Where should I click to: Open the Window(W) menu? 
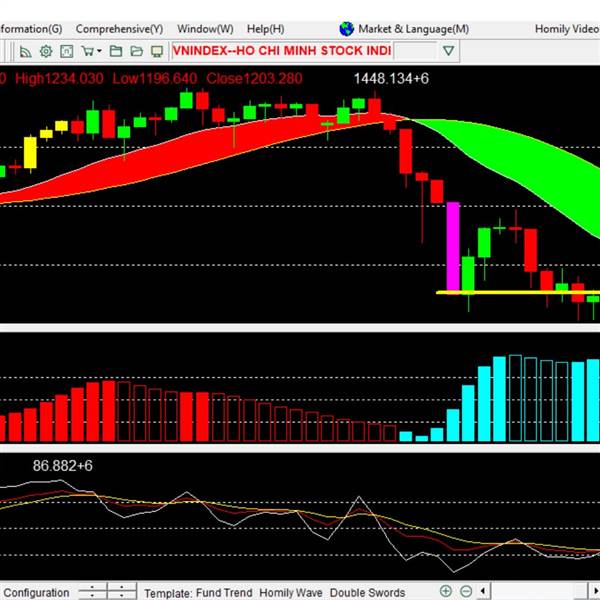tap(205, 29)
